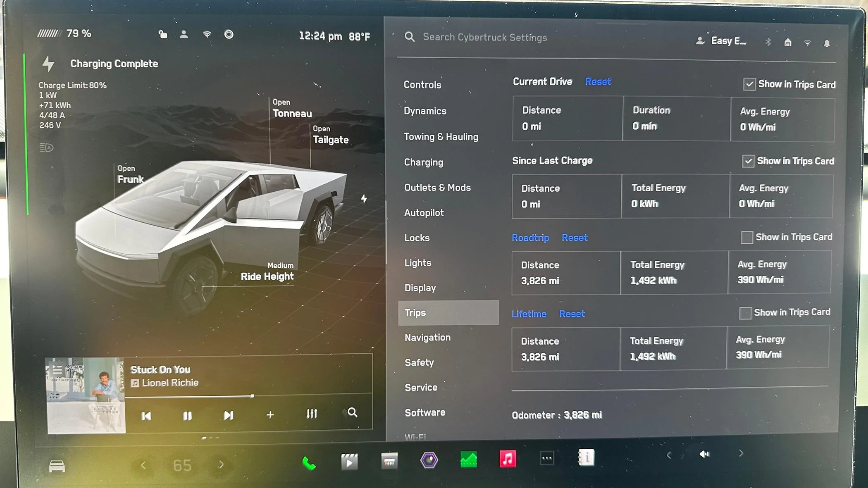Tap the notifications bell icon

coord(827,43)
